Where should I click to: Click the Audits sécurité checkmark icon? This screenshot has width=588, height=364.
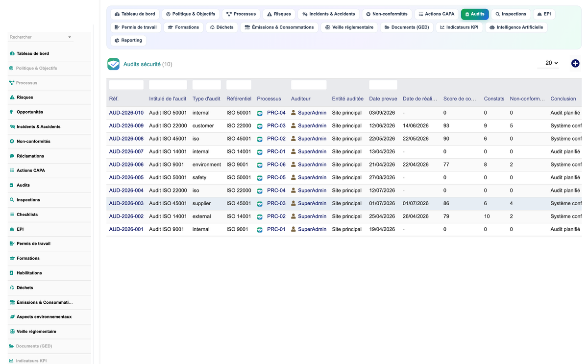pos(113,64)
